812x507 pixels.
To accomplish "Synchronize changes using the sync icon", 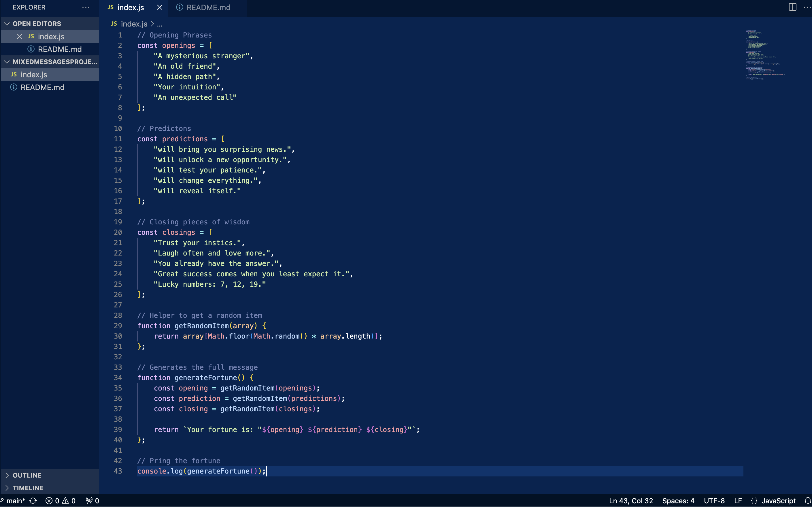I will [33, 501].
